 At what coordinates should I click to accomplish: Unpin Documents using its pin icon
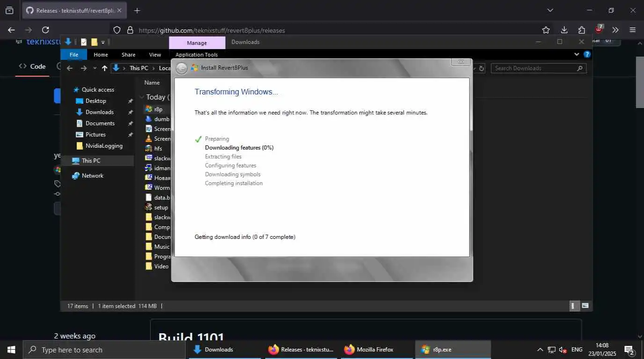coord(130,123)
